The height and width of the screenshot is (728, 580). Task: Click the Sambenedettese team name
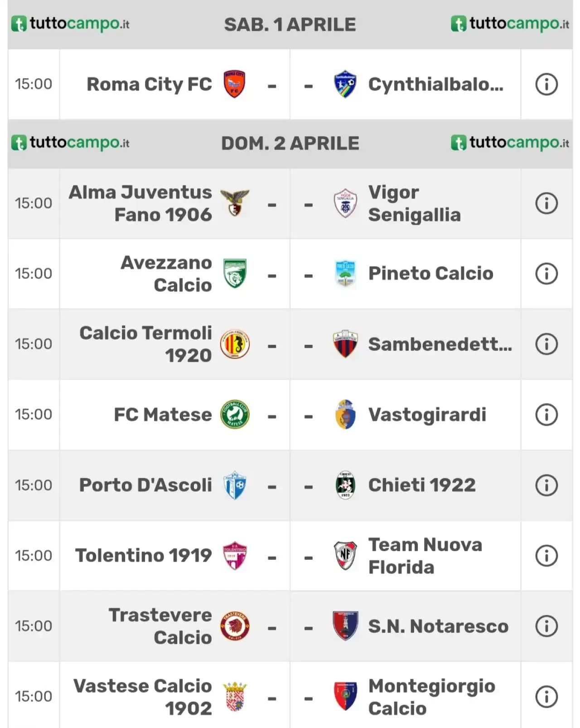[x=440, y=344]
